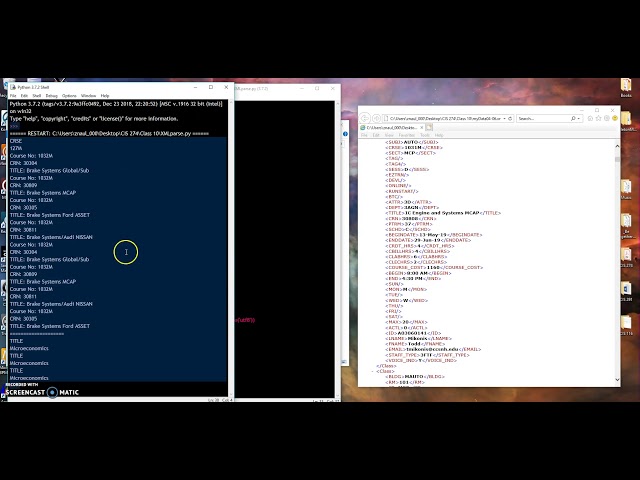
Task: Refresh the XML page in the browser
Action: pos(510,118)
